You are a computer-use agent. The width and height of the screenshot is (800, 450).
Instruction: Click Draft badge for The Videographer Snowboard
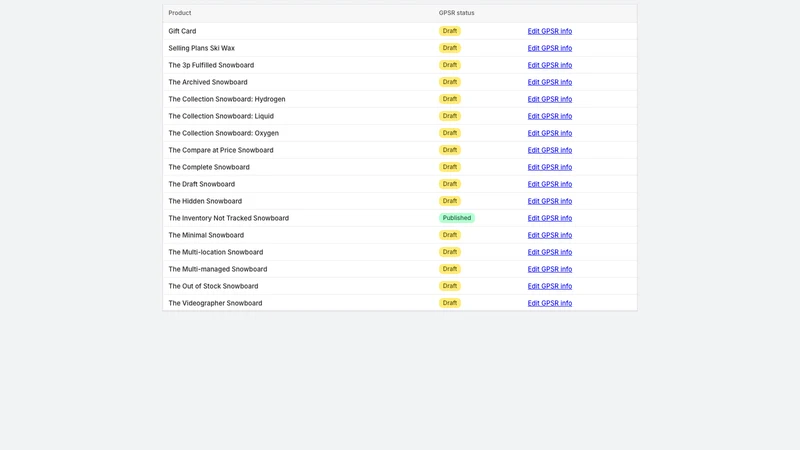point(449,303)
